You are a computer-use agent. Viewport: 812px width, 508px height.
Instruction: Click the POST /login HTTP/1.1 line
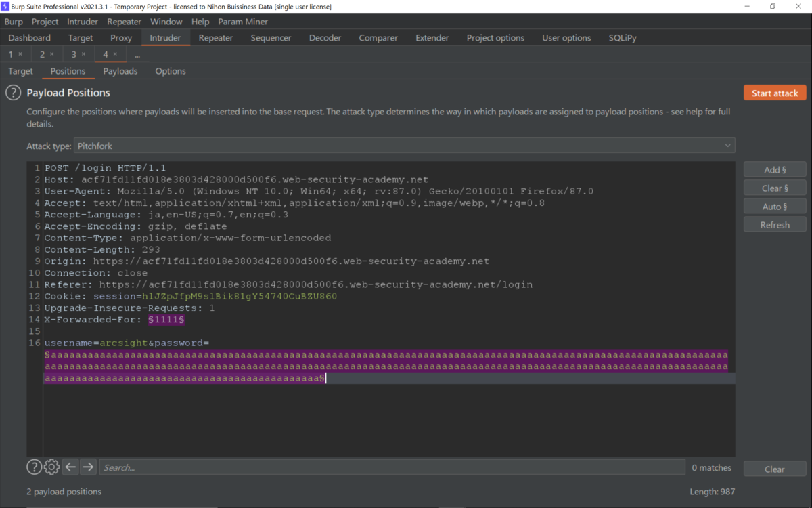coord(105,167)
